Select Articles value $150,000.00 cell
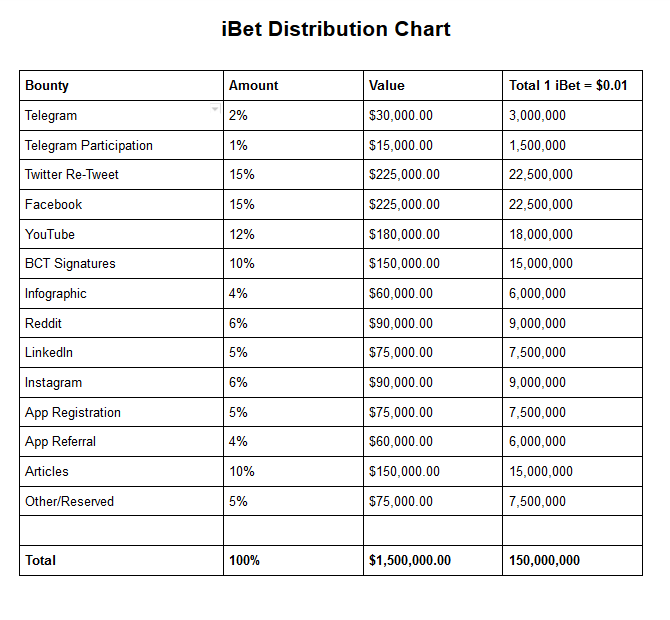670x620 pixels. click(x=433, y=471)
